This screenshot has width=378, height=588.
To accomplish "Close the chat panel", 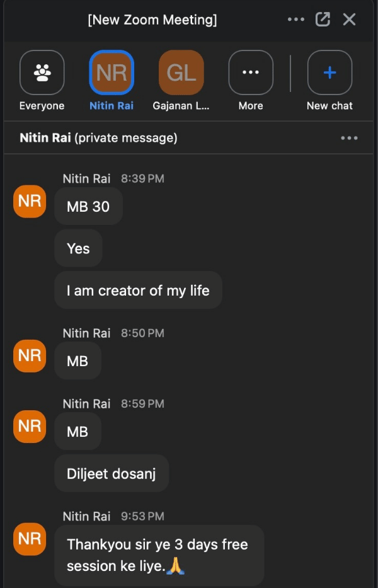I will [349, 20].
